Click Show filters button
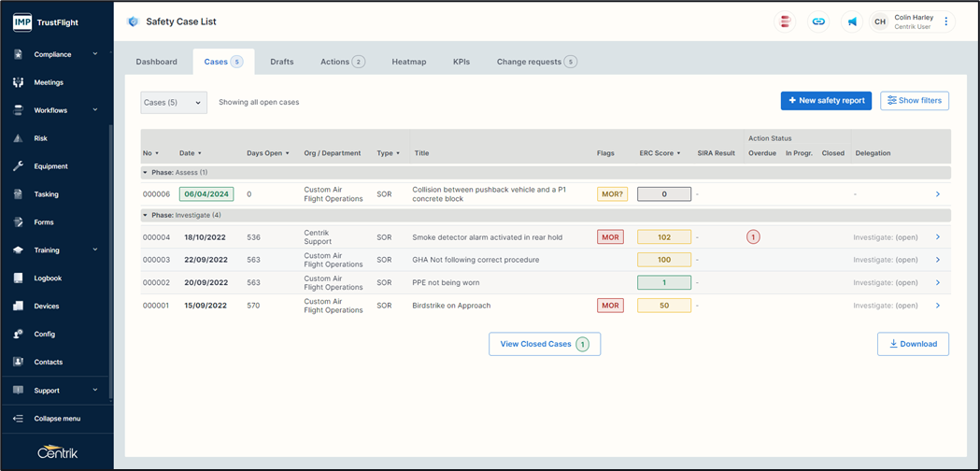 click(914, 101)
